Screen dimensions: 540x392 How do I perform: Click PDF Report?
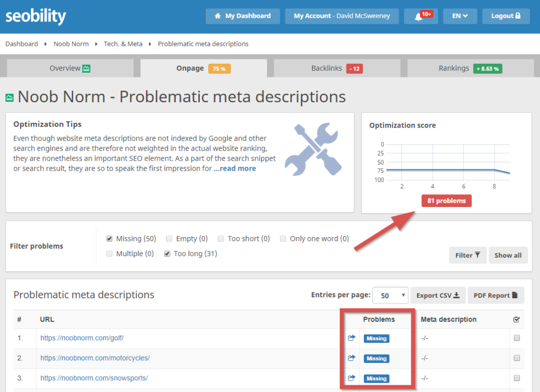click(496, 295)
